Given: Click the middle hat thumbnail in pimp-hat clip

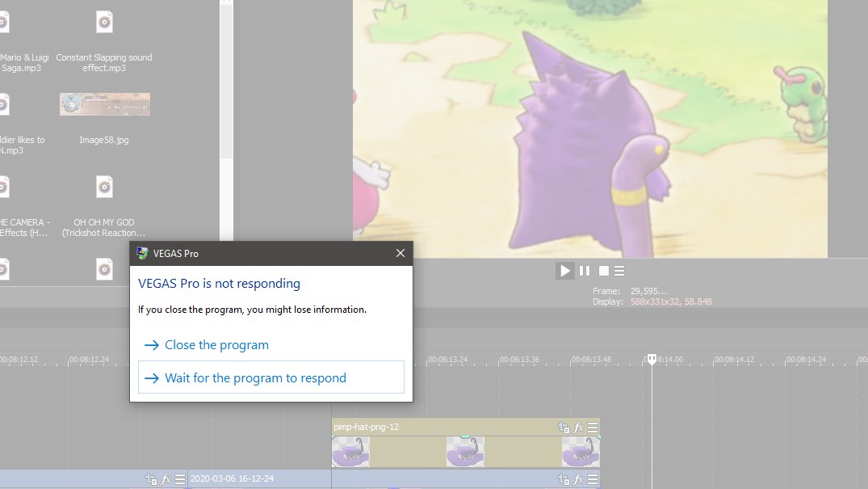Looking at the screenshot, I should pos(465,451).
